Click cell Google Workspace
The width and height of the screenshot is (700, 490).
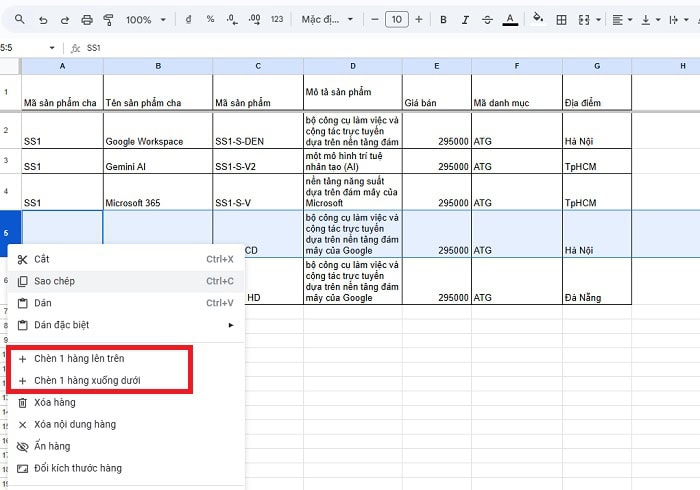click(x=158, y=130)
